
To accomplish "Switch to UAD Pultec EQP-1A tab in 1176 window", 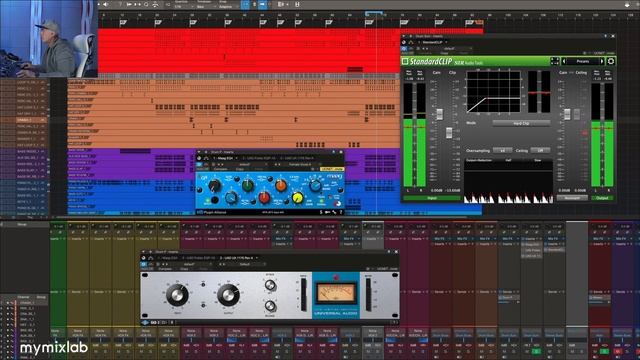I will click(x=200, y=258).
